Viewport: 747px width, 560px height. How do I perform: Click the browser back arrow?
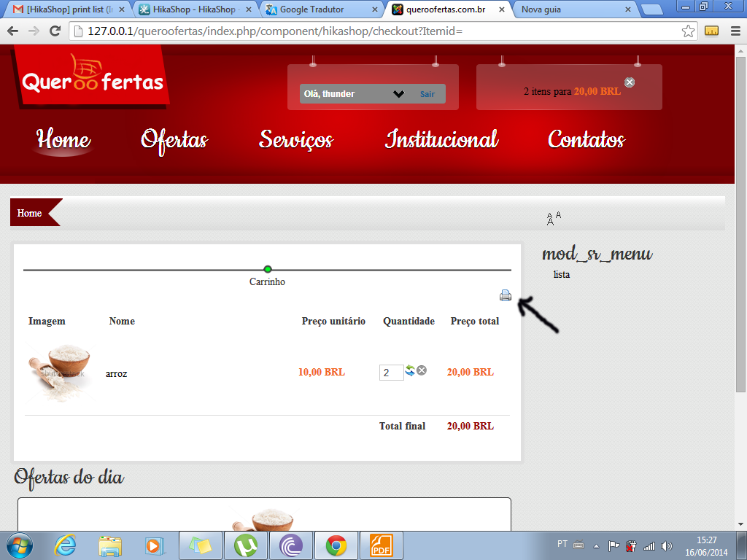click(13, 31)
